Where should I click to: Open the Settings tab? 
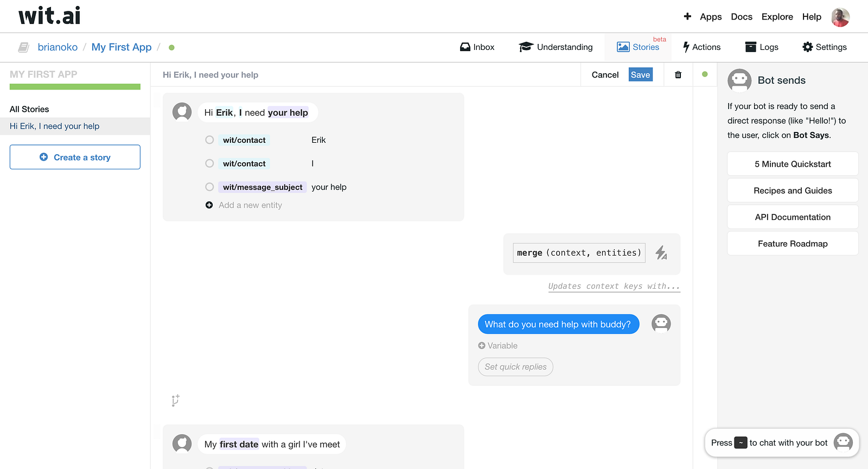825,47
